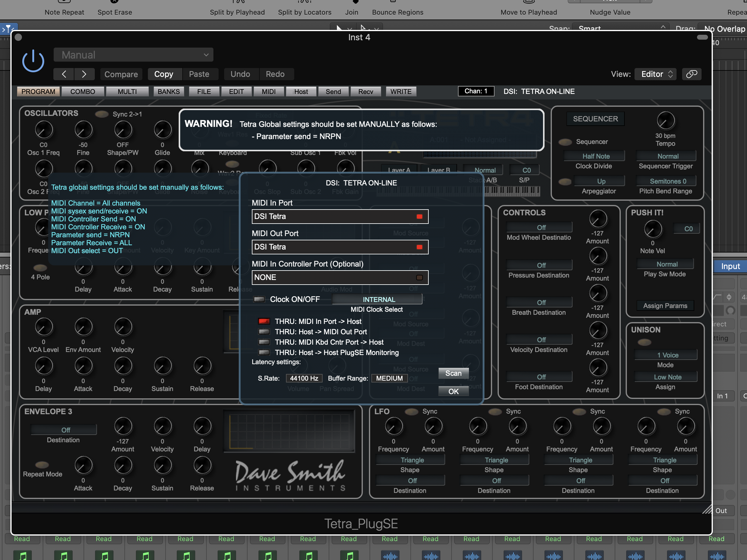This screenshot has width=747, height=560.
Task: Disable THRU: MIDI In Port -> Host
Action: [x=264, y=321]
